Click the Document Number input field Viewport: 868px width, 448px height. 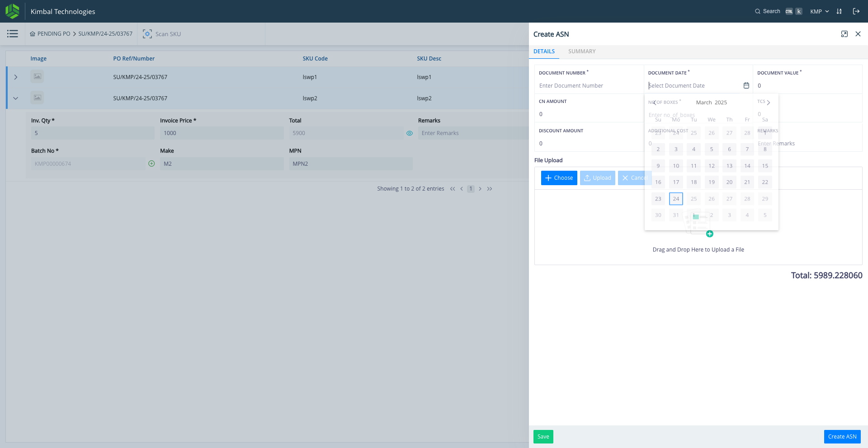[x=589, y=86]
